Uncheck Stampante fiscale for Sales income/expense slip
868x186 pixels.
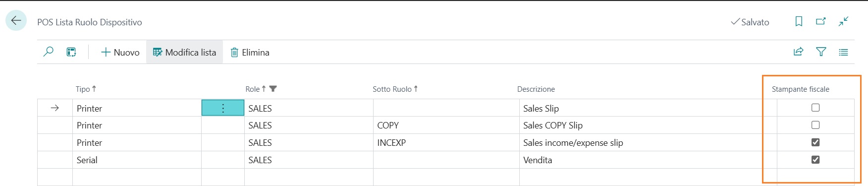[815, 142]
